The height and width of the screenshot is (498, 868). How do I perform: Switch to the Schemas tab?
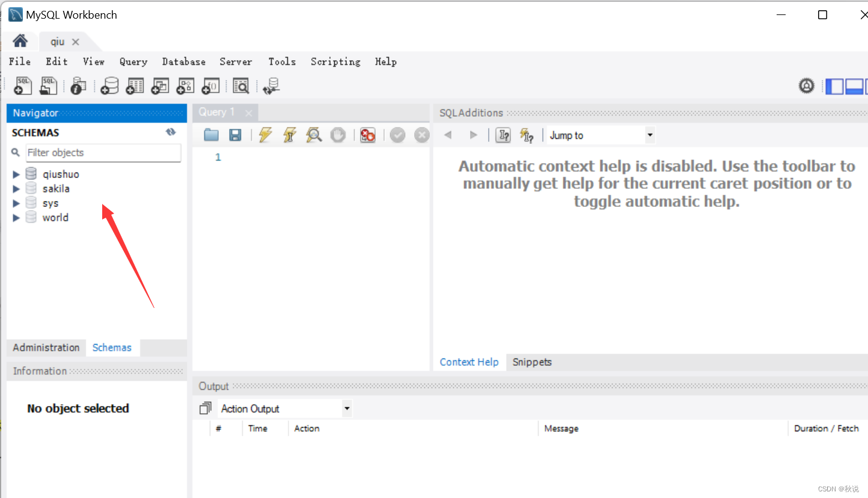click(112, 348)
